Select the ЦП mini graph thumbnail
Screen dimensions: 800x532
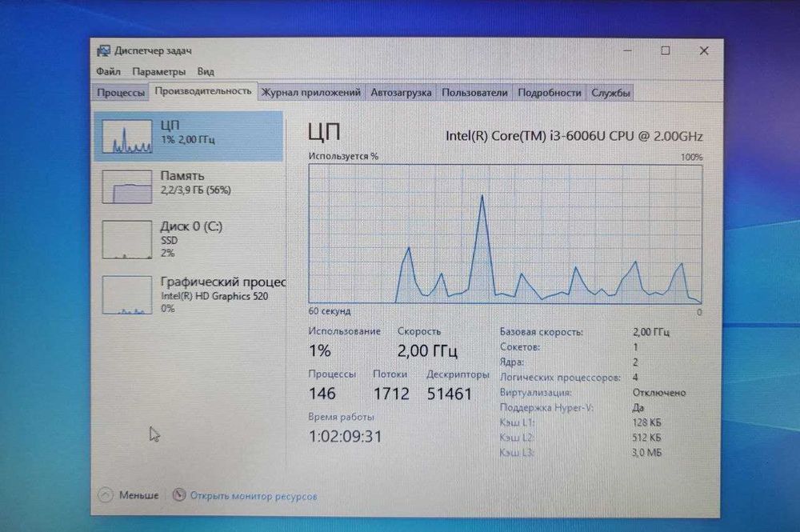tap(127, 136)
